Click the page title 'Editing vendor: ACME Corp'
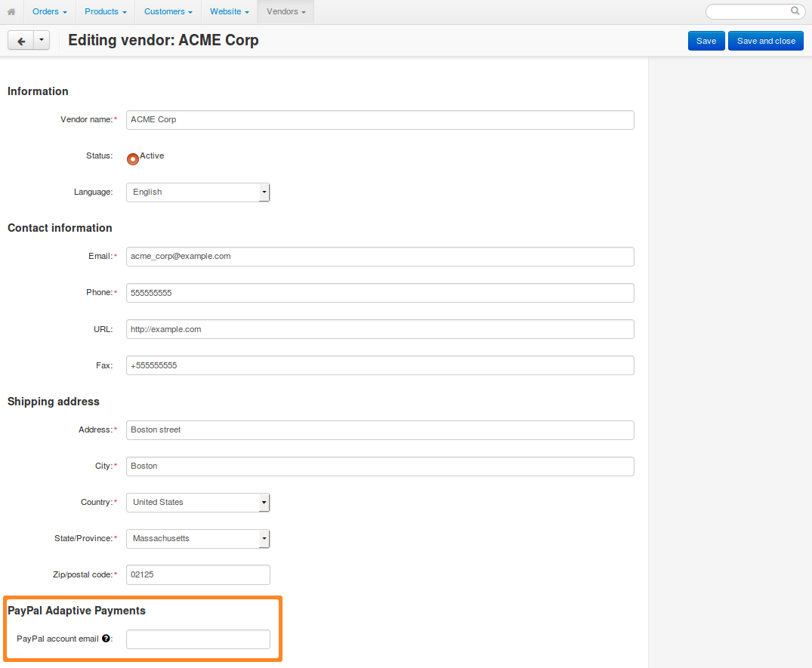The width and height of the screenshot is (812, 668). (x=163, y=40)
